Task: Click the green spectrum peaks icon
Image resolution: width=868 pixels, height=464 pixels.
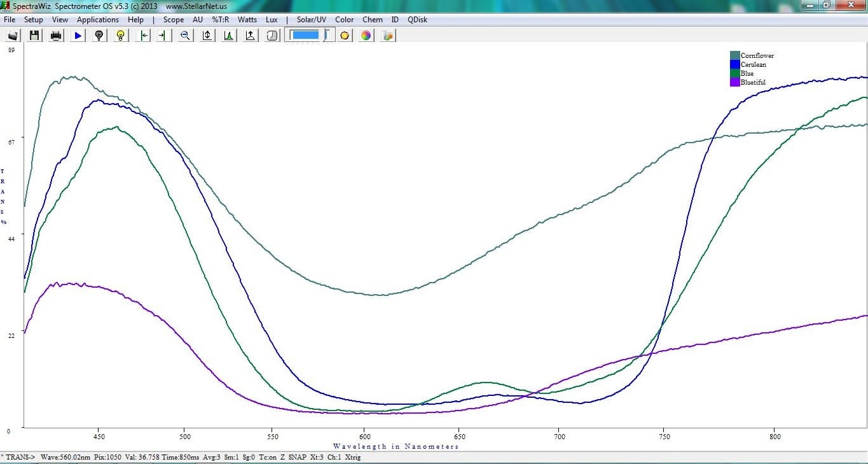Action: pyautogui.click(x=229, y=36)
